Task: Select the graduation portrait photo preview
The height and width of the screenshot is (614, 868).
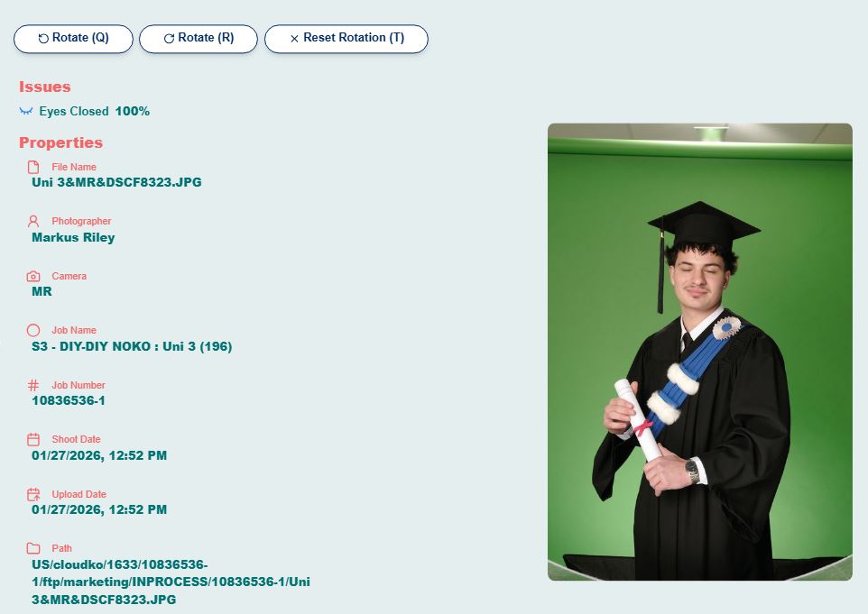Action: pyautogui.click(x=699, y=352)
